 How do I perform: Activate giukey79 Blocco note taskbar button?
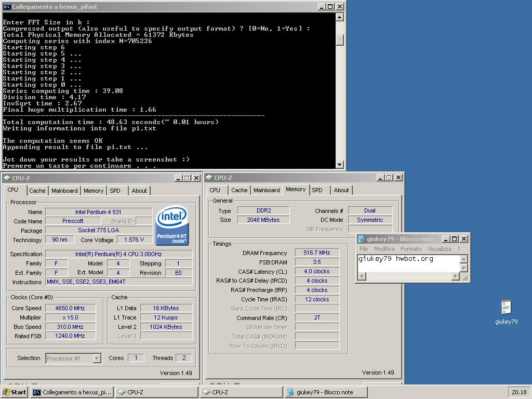click(x=326, y=392)
